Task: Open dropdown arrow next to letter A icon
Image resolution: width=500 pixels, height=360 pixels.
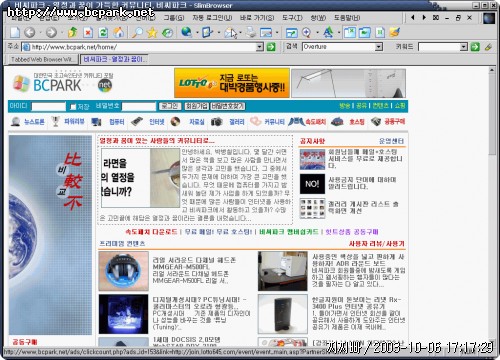Action: (339, 33)
